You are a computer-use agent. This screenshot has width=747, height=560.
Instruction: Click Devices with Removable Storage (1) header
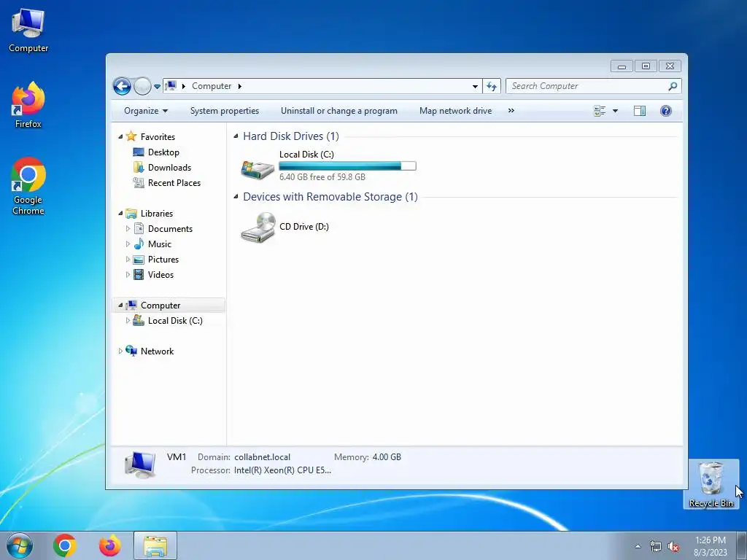click(330, 197)
